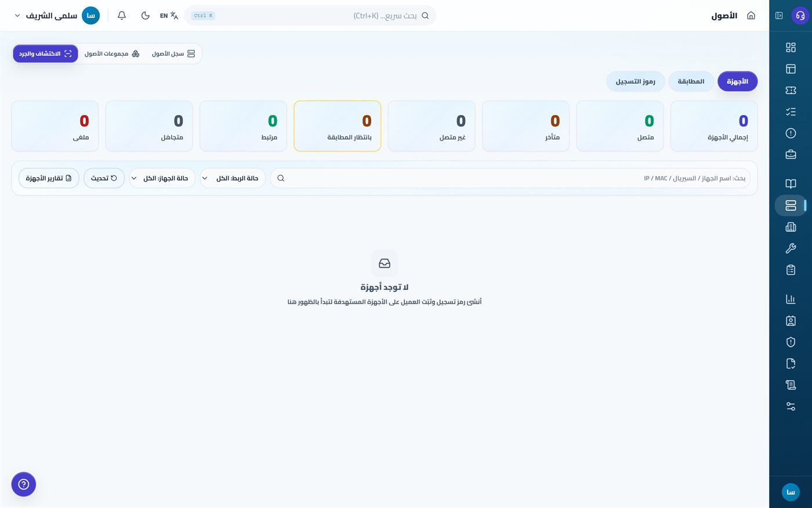
Task: Open the assets server sidebar icon
Action: point(791,206)
